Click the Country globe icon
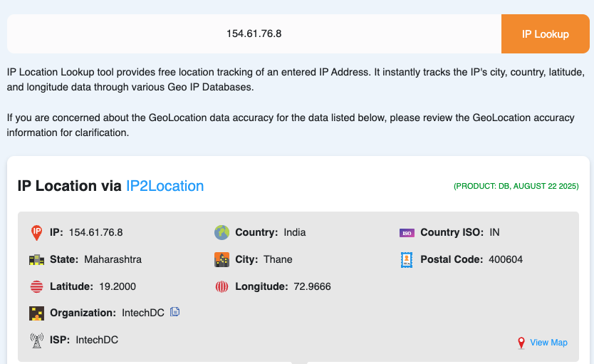This screenshot has height=364, width=594. (x=222, y=233)
